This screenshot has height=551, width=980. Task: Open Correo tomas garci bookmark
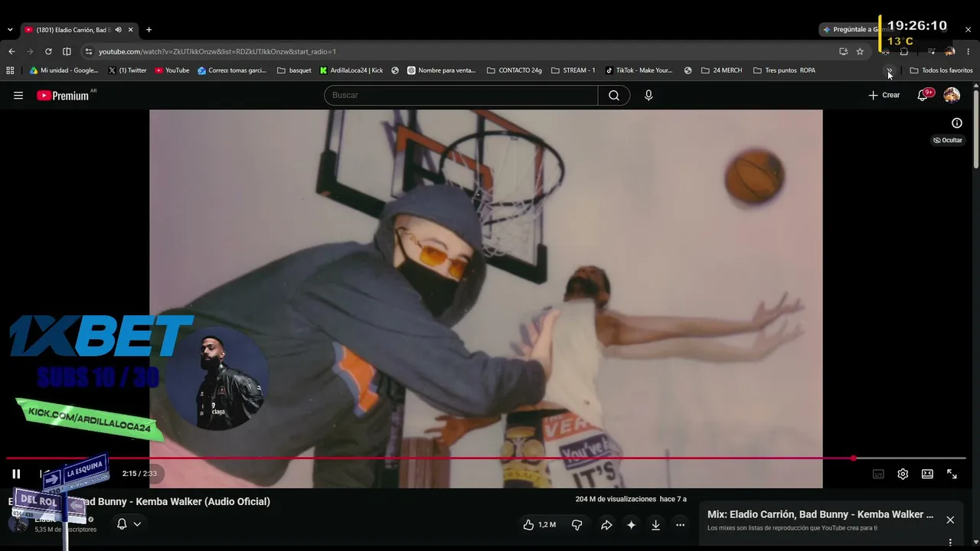[232, 70]
